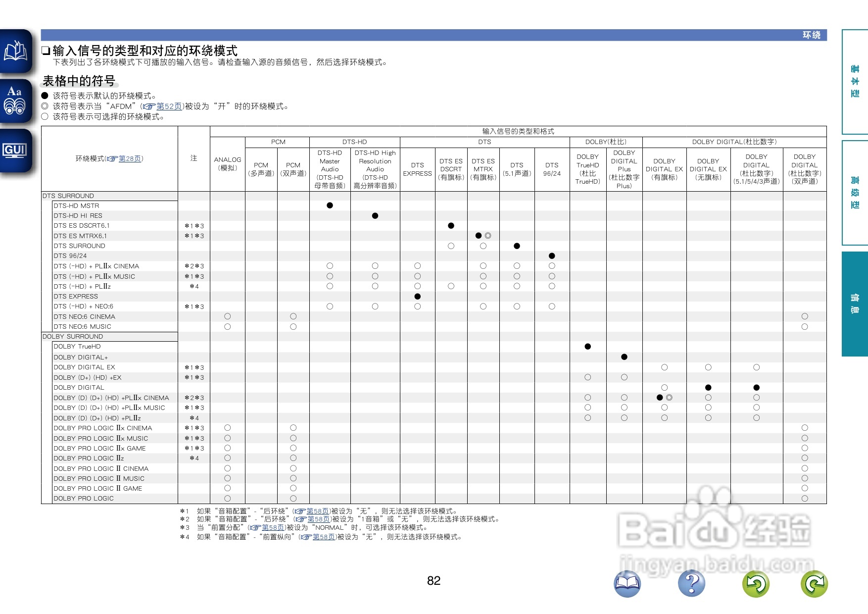Open the GUI menu map icon
Image resolution: width=868 pixels, height=614 pixels.
pos(16,151)
